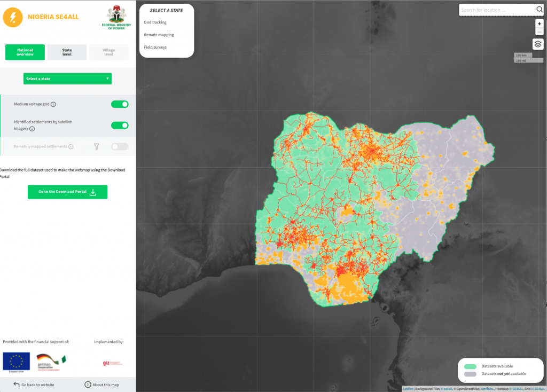Viewport: 547px width, 392px height.
Task: Enable the Remotely mapped settlements toggle
Action: pyautogui.click(x=120, y=146)
